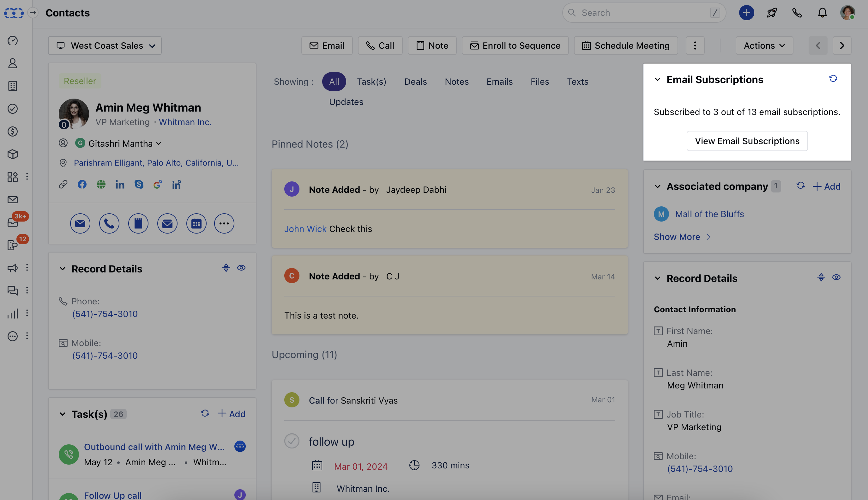Screen dimensions: 868x500
Task: Refresh the Email Subscriptions panel
Action: pyautogui.click(x=833, y=79)
